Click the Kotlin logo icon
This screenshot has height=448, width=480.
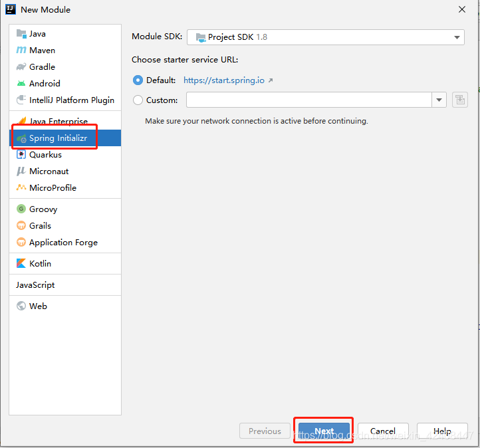21,264
